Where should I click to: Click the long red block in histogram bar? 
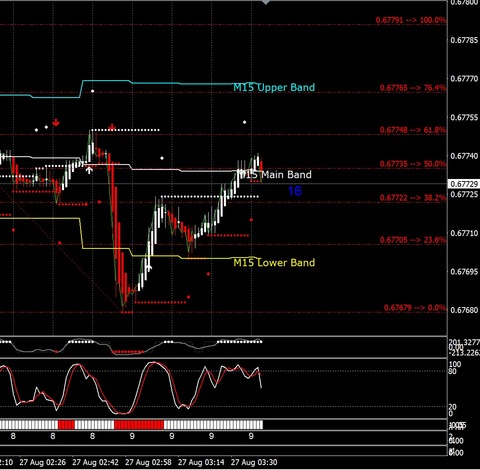[x=139, y=425]
